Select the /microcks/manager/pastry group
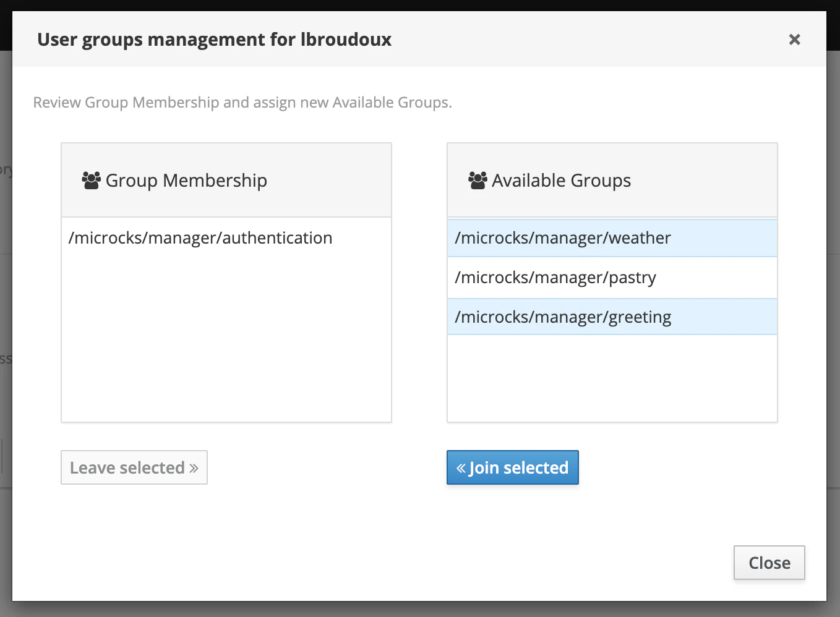The height and width of the screenshot is (617, 840). [555, 278]
